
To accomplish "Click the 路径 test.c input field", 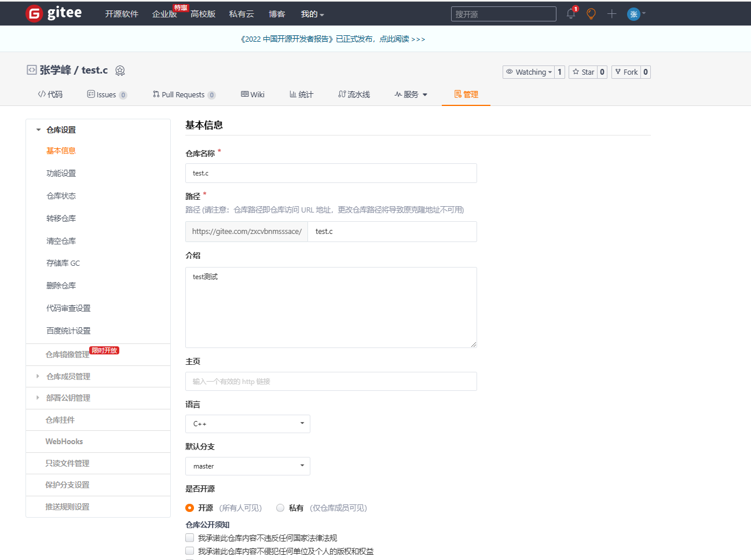I will pos(393,232).
